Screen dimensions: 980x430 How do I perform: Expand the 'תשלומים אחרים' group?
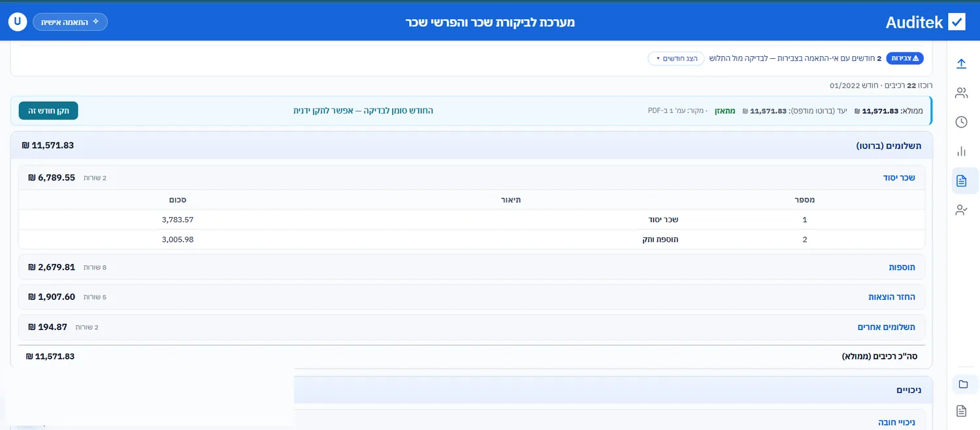(x=472, y=327)
